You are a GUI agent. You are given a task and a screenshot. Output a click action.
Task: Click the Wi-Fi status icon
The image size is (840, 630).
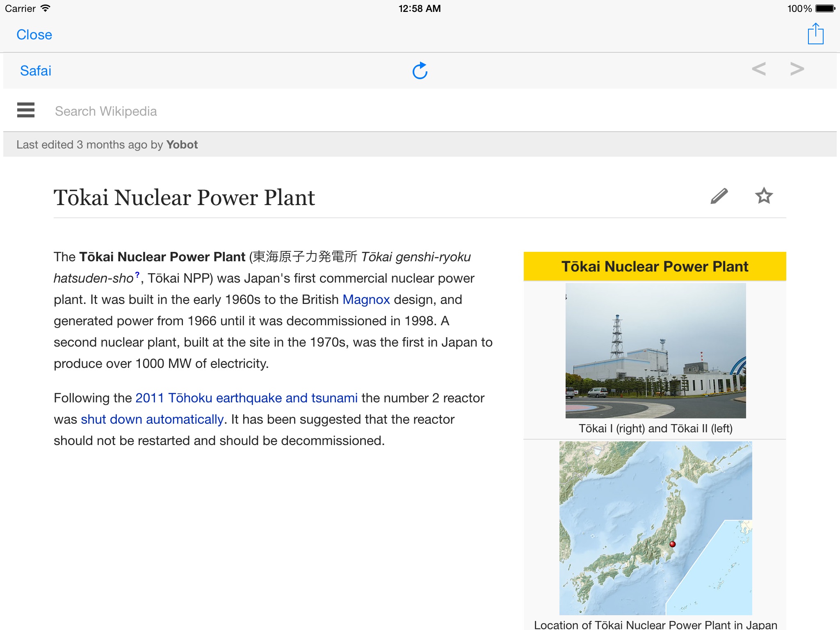pos(46,8)
